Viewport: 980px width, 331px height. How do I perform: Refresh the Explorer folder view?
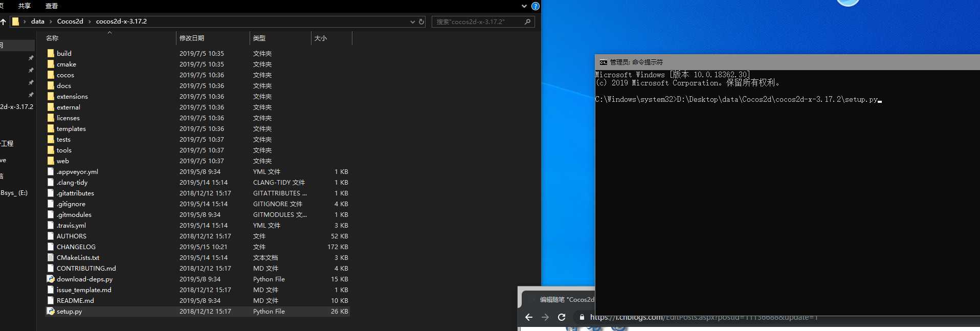tap(421, 21)
